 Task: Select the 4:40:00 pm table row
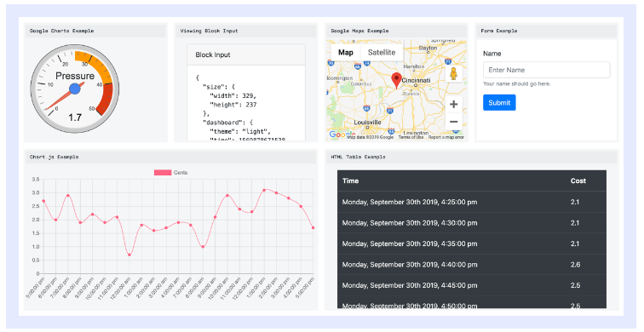472,264
